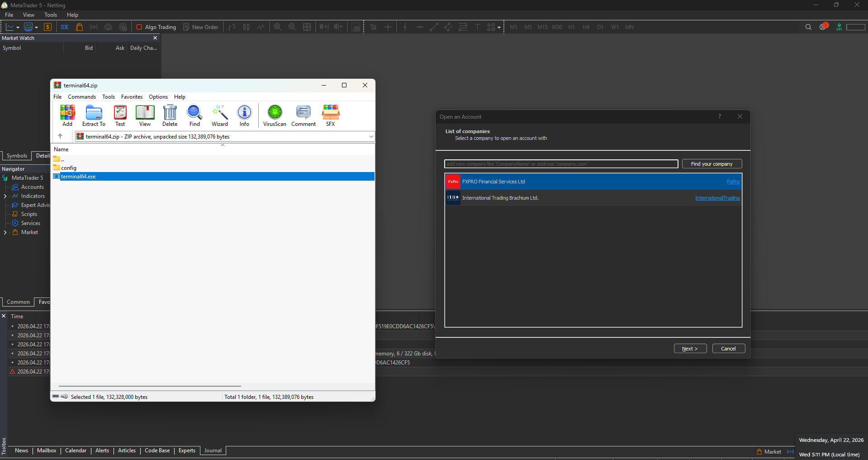Go up one folder in terminal64.zip

coord(60,136)
